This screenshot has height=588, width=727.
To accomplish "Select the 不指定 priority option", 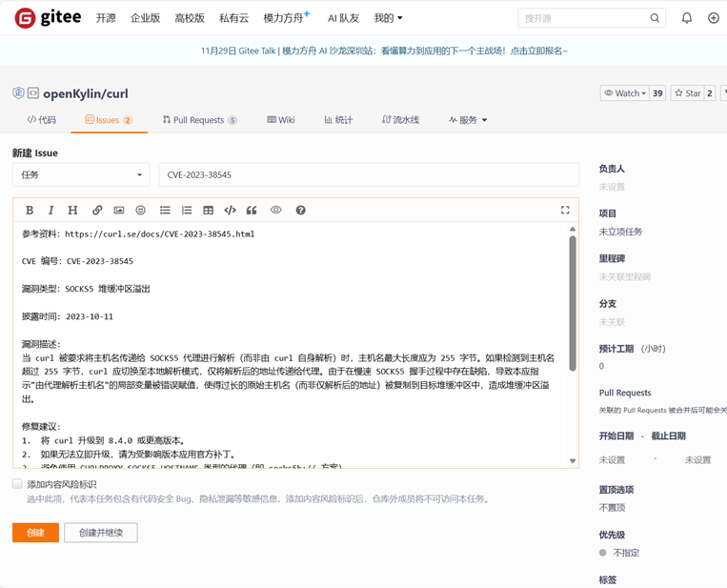I will pyautogui.click(x=619, y=553).
